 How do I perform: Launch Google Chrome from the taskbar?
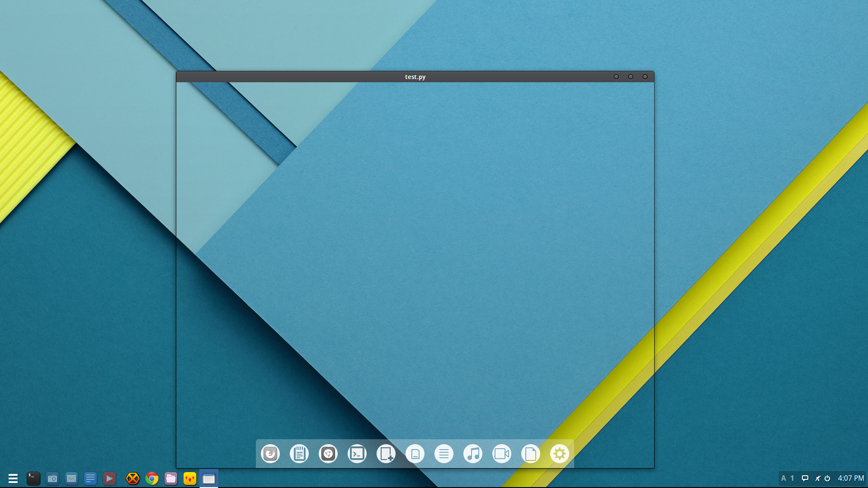click(152, 479)
